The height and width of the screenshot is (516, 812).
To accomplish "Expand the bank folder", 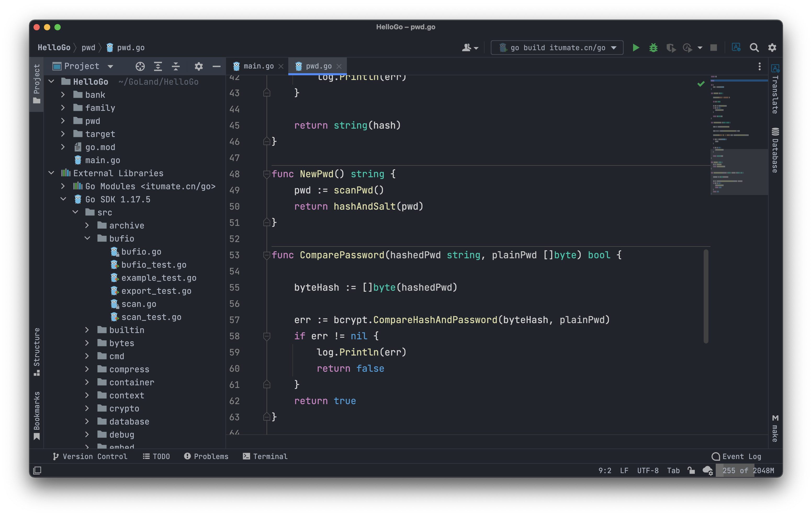I will tap(63, 95).
